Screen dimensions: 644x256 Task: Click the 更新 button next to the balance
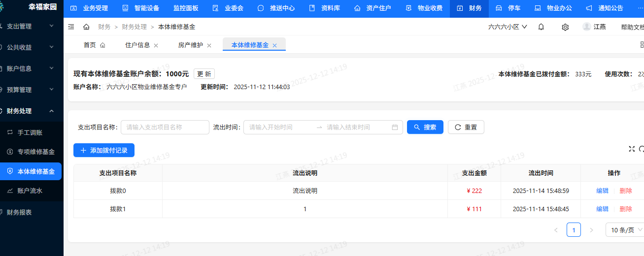(204, 74)
